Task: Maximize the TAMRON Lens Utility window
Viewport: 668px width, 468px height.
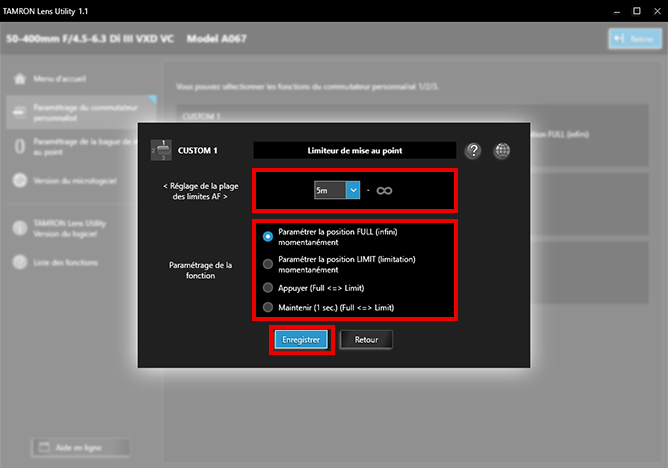Action: pos(636,11)
